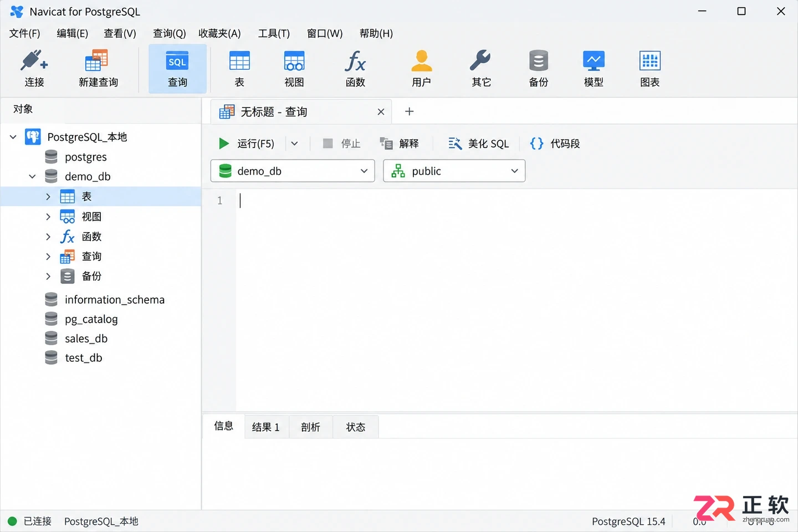The image size is (798, 532).
Task: Switch to the 状态 tab
Action: [356, 427]
